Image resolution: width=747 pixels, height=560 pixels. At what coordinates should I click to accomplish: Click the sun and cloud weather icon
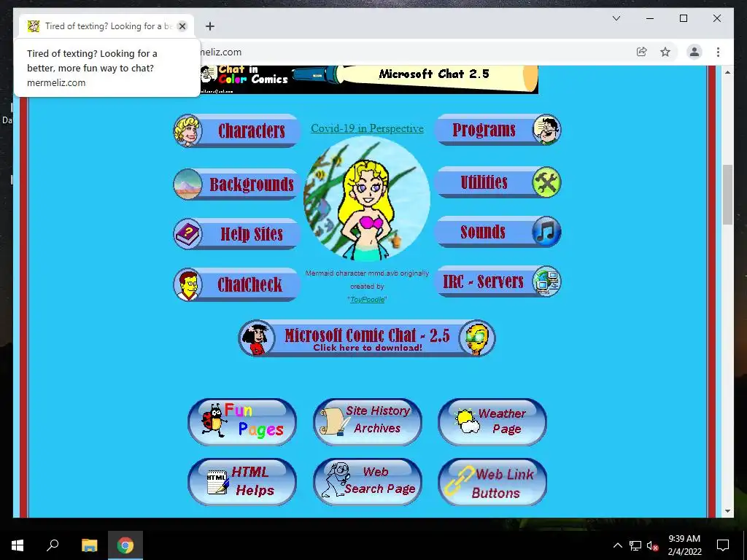(x=467, y=421)
